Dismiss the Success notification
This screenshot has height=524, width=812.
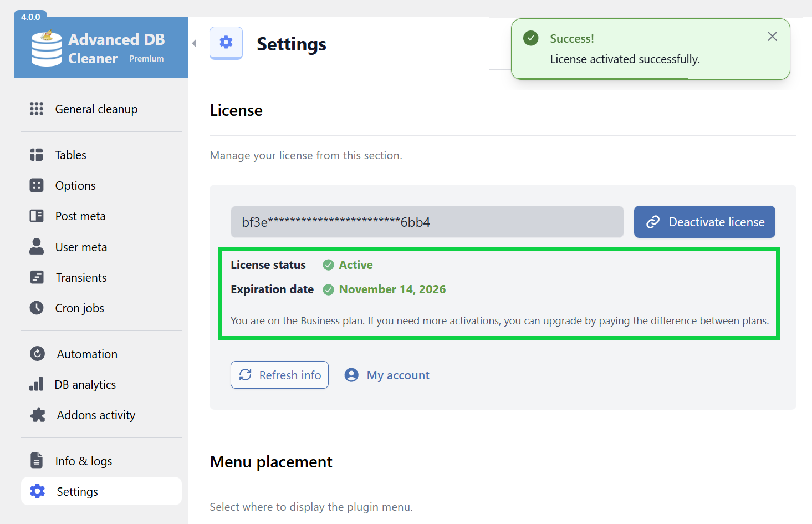(772, 37)
